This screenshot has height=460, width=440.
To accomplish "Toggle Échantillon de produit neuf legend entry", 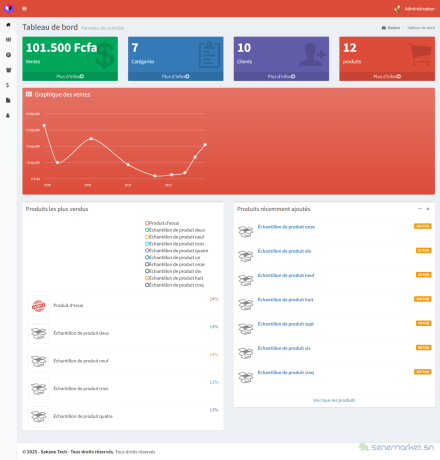I will [x=175, y=237].
